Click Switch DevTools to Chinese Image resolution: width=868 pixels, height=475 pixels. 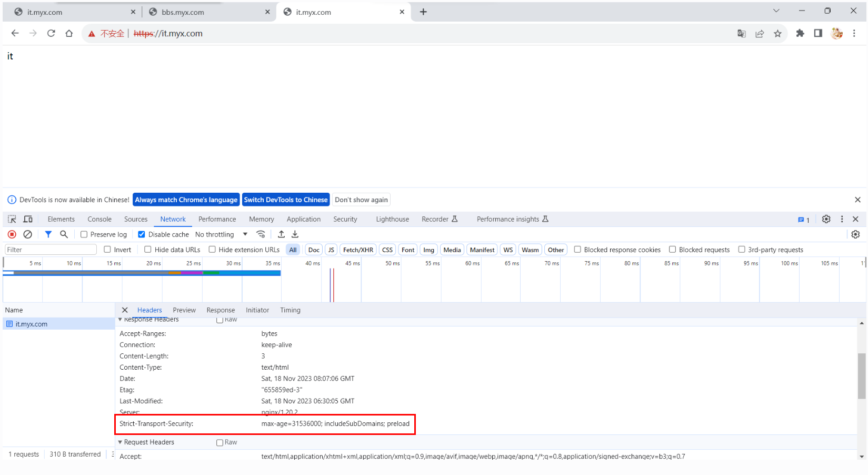click(286, 200)
